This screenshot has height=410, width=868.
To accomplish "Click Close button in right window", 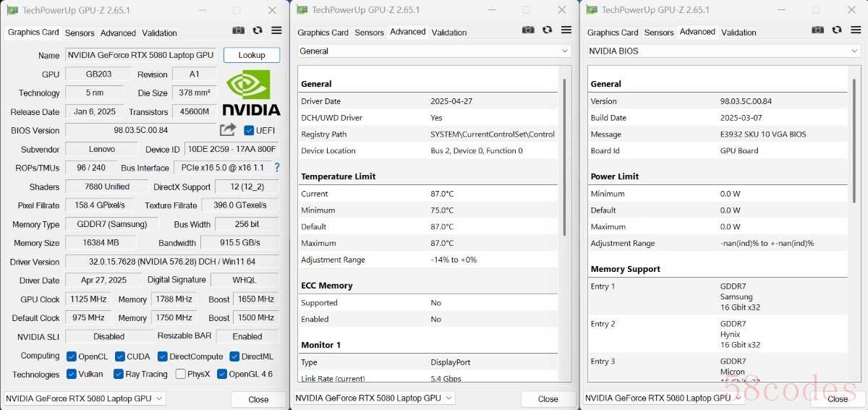I will 838,399.
